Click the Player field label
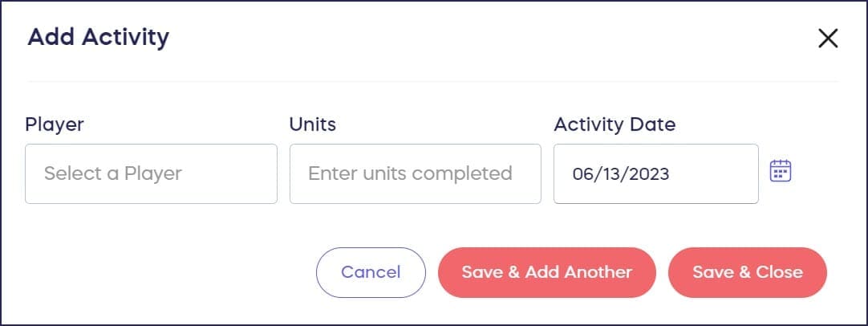 pos(55,124)
